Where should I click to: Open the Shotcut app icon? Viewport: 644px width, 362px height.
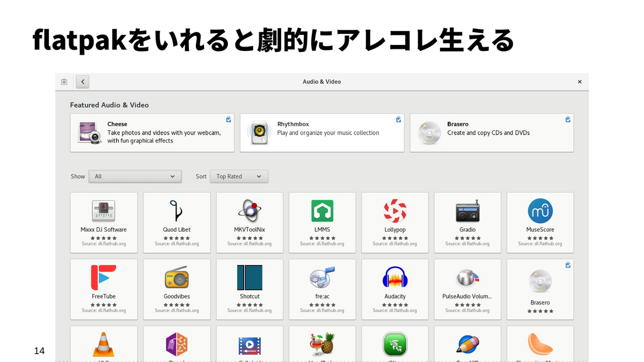click(x=250, y=277)
